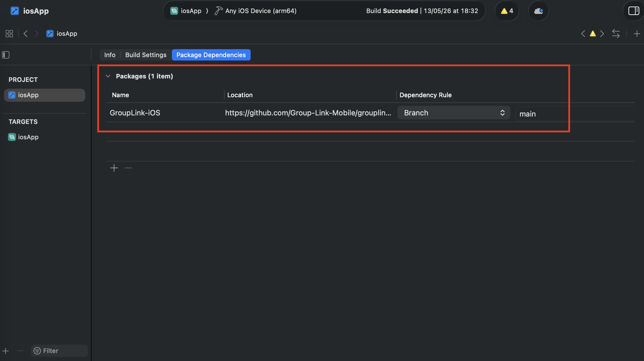Open the Branch dependency rule dropdown
The image size is (644, 361).
point(454,113)
